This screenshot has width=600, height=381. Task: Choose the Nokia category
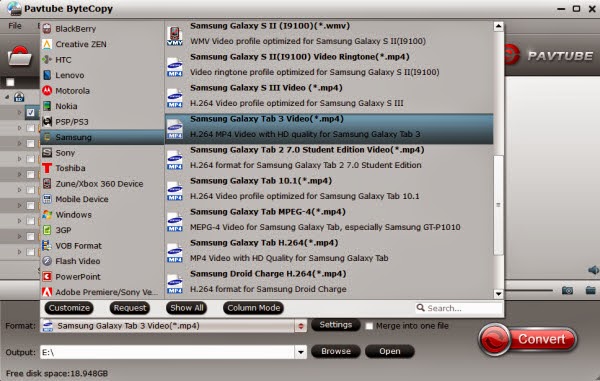102,106
